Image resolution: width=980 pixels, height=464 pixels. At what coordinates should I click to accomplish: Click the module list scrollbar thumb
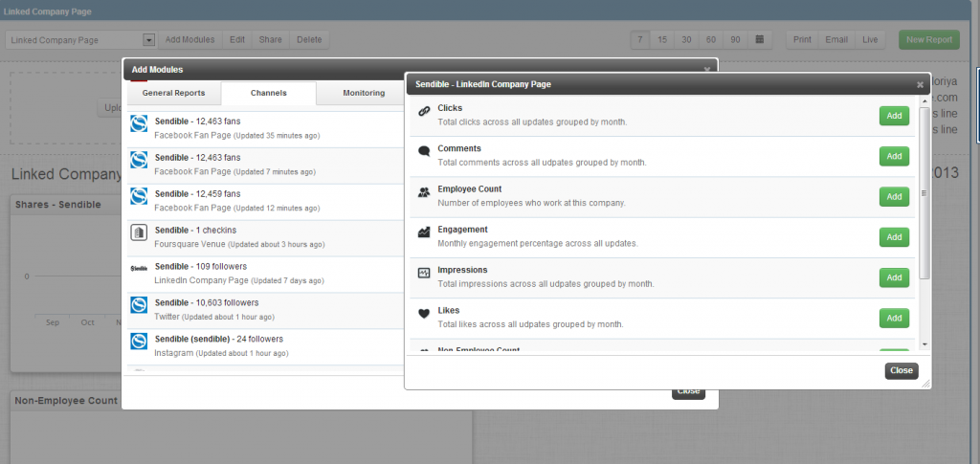925,193
